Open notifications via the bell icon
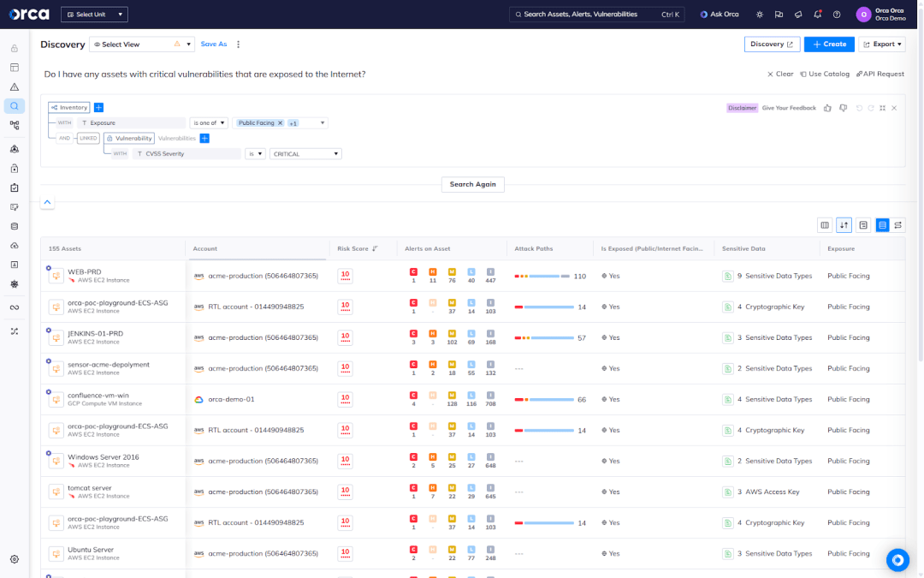 [x=818, y=15]
